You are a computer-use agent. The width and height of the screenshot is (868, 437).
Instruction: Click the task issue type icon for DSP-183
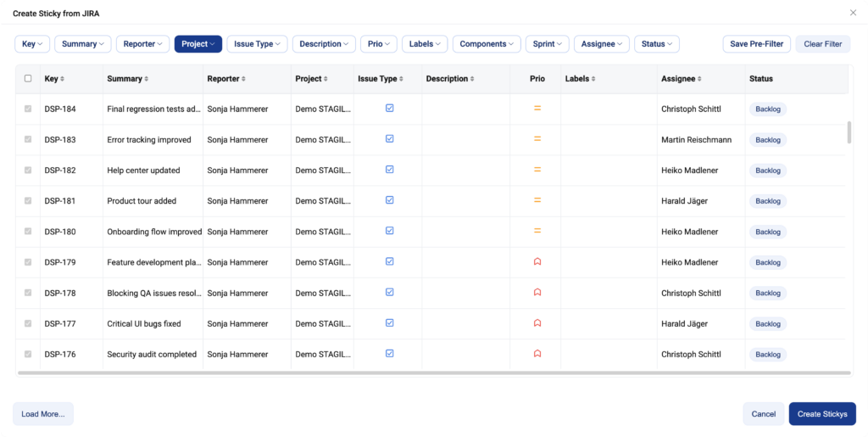[390, 139]
